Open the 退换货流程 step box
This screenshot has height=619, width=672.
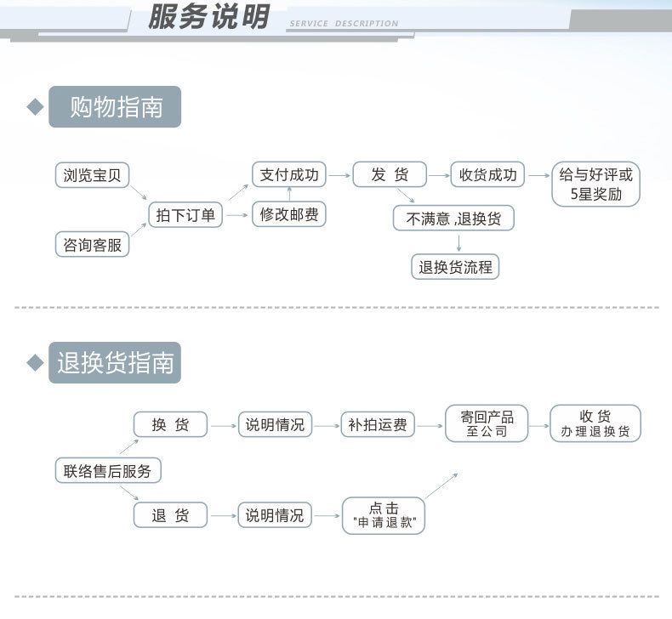click(x=455, y=267)
